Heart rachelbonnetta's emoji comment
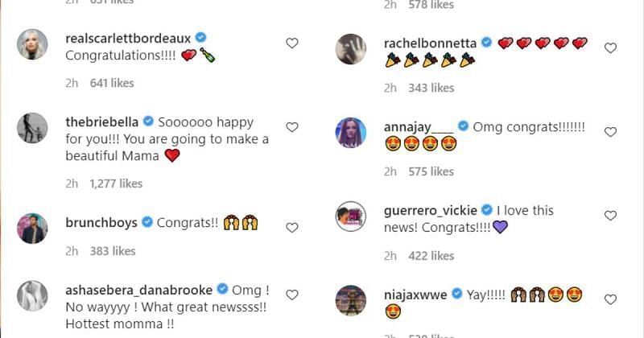The height and width of the screenshot is (338, 644). [610, 48]
